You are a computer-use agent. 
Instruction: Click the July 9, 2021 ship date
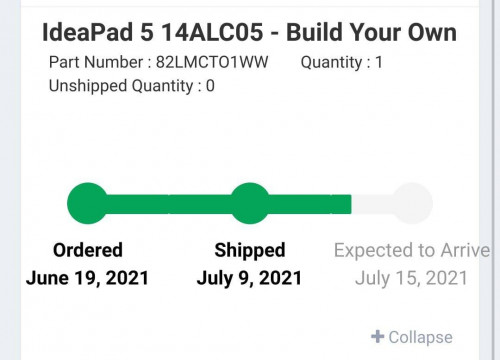249,278
